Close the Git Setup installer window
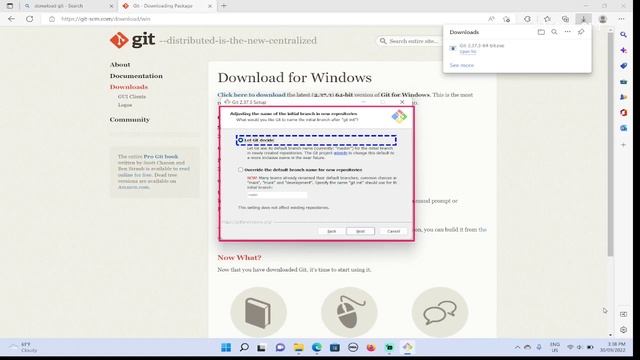This screenshot has height=360, width=640. pyautogui.click(x=402, y=102)
